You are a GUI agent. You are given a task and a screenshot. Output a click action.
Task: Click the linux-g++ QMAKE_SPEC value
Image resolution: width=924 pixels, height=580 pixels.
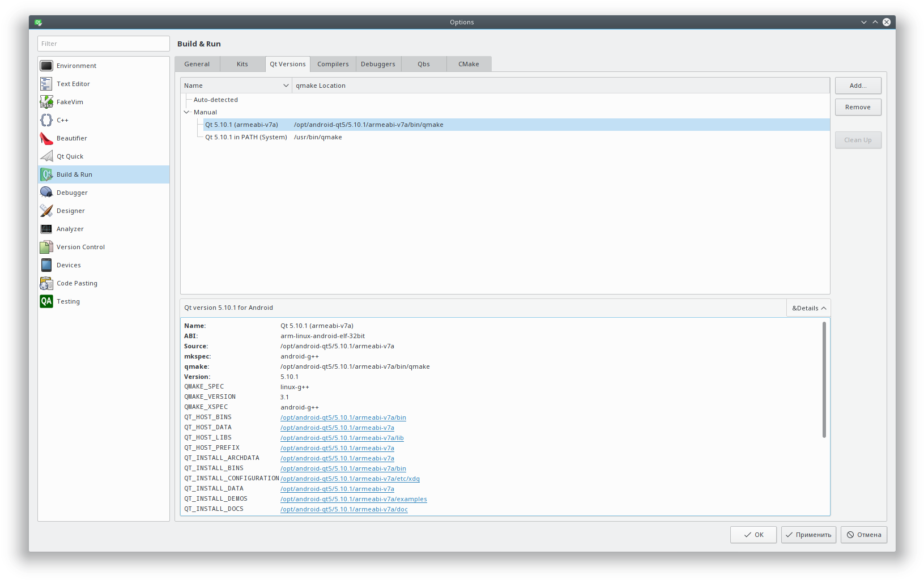click(x=295, y=387)
